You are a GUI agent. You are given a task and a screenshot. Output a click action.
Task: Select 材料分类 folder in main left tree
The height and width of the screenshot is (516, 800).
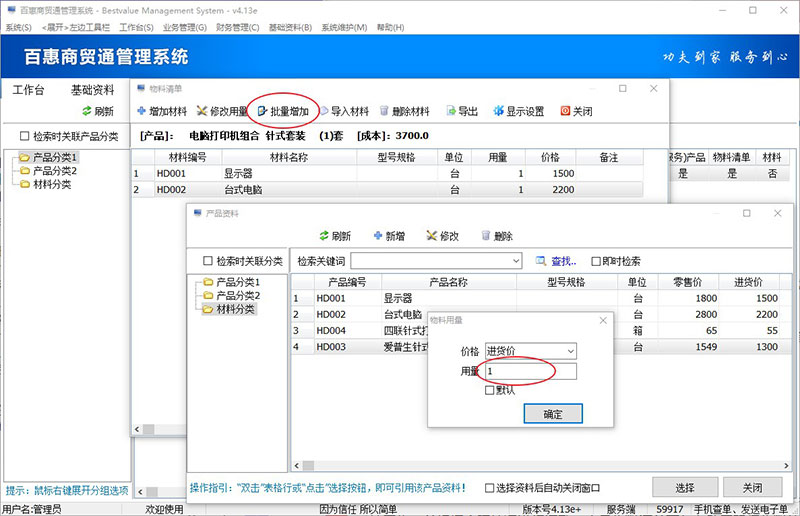click(45, 184)
